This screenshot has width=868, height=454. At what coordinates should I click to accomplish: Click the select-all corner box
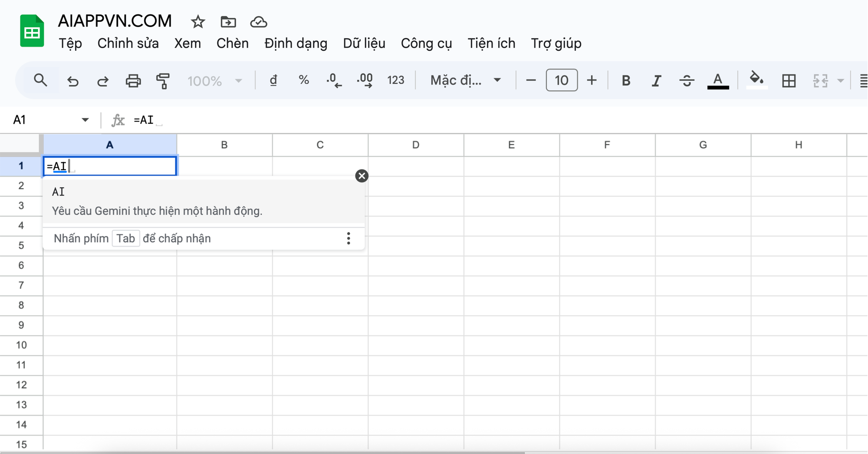point(21,145)
